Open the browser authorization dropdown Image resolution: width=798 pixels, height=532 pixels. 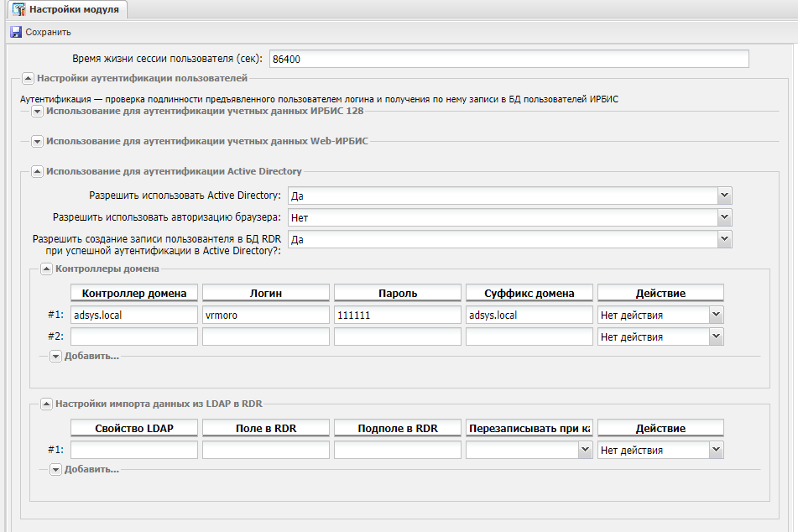coord(724,217)
